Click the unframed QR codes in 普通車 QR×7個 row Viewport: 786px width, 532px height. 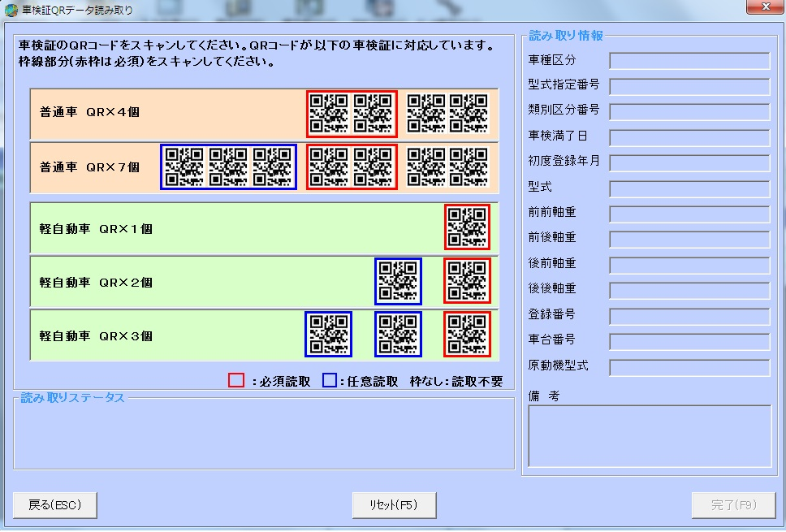[x=447, y=167]
